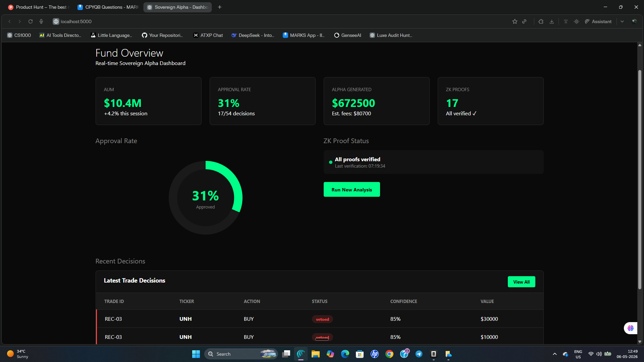This screenshot has height=362, width=644.
Task: Bookmark this page with the star icon
Action: (515, 21)
